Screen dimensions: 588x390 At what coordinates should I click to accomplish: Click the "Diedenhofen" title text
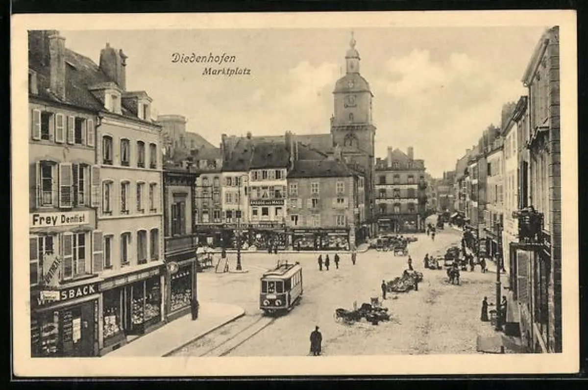[x=203, y=58]
